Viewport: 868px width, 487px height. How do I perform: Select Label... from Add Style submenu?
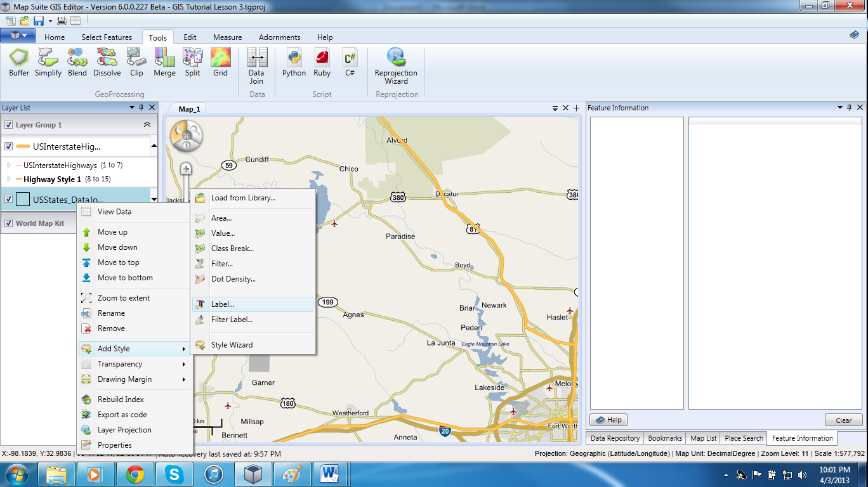pyautogui.click(x=222, y=304)
